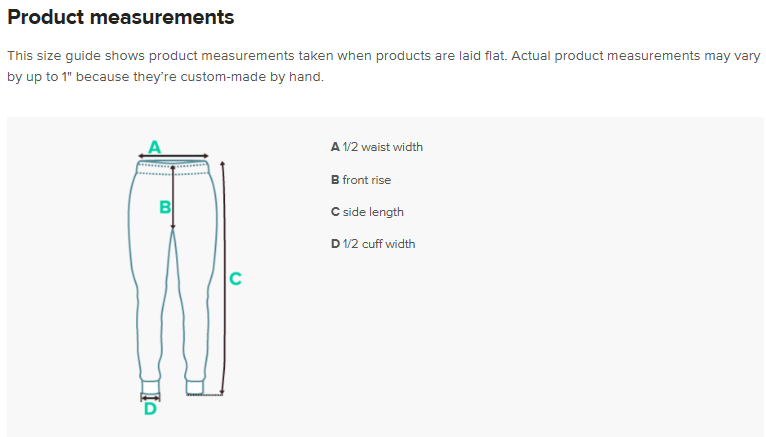Click the front rise vertical arrow
This screenshot has width=766, height=437.
point(172,197)
